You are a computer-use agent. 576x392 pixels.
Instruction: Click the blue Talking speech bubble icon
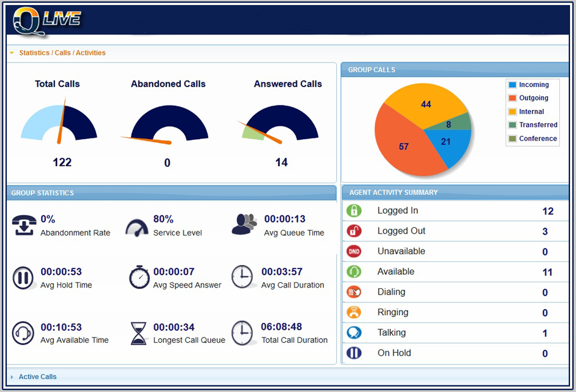coord(354,333)
